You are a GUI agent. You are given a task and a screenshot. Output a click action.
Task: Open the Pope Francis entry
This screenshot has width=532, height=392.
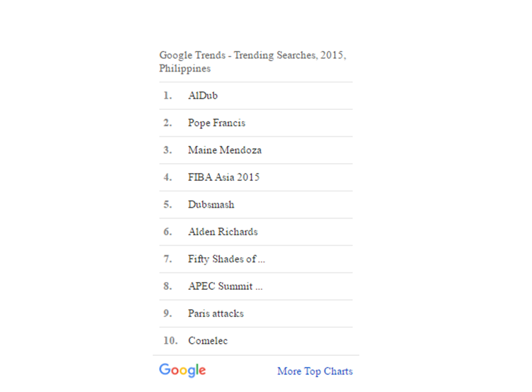pyautogui.click(x=216, y=123)
